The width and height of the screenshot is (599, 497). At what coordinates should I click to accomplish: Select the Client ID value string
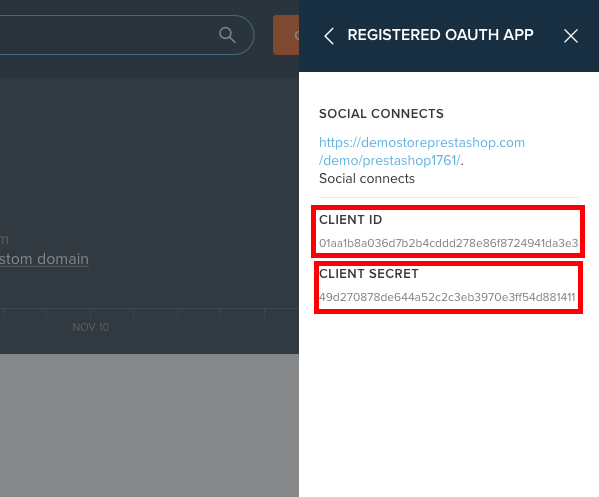click(x=448, y=243)
